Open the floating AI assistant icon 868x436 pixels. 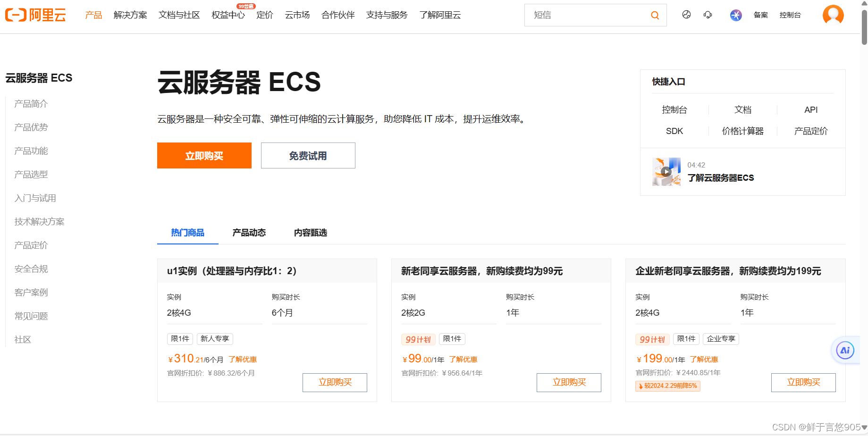pyautogui.click(x=845, y=350)
